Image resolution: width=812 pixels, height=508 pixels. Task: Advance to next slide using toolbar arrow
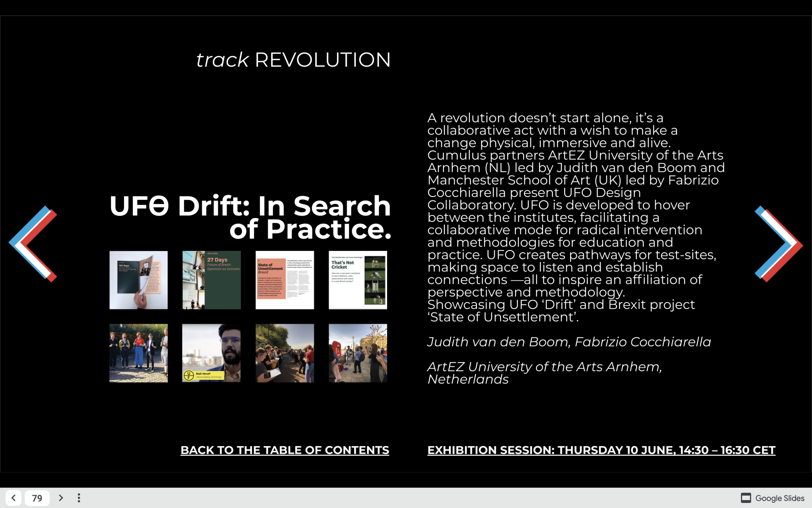tap(61, 498)
